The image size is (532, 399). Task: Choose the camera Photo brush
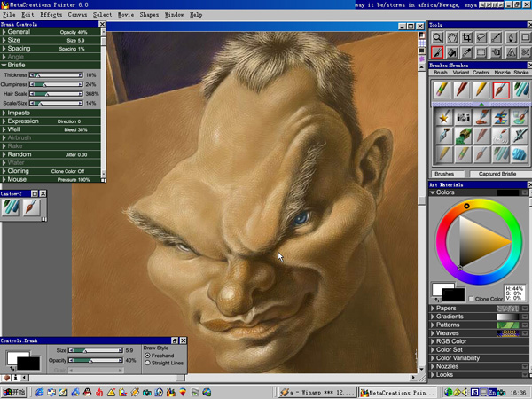(463, 117)
